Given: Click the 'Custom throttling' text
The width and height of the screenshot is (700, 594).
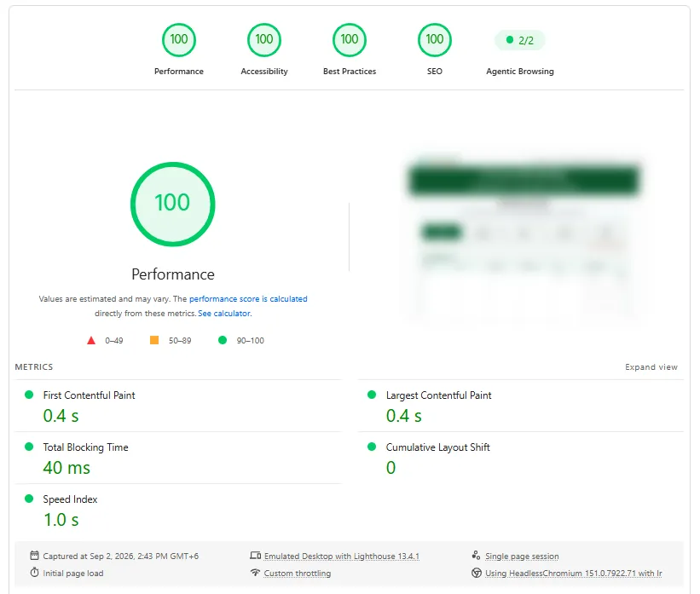Looking at the screenshot, I should point(298,573).
